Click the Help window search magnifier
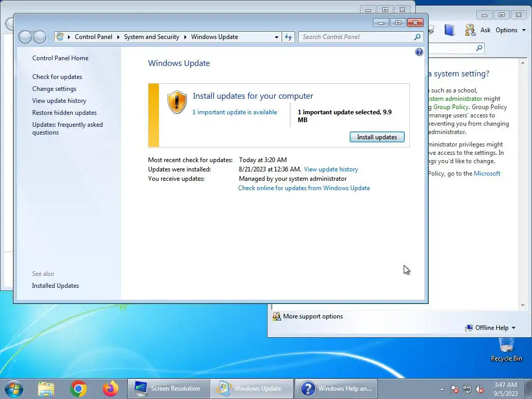532x399 pixels. pos(479,48)
